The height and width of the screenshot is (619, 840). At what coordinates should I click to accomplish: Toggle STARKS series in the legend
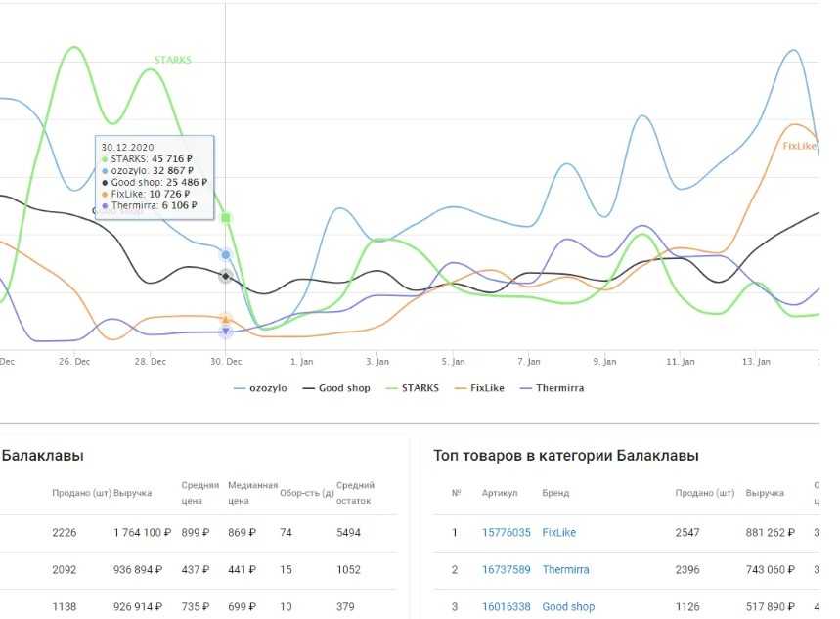(414, 388)
